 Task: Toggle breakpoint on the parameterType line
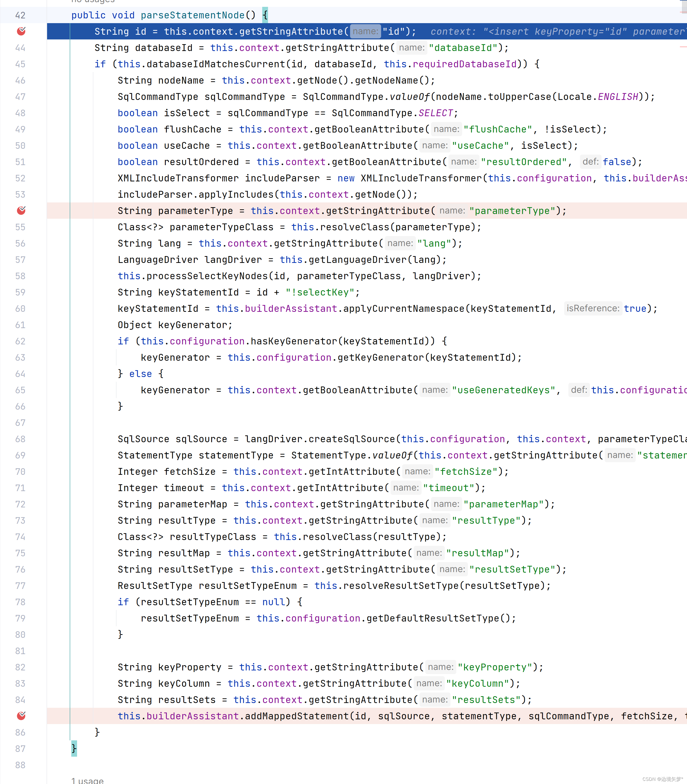[x=21, y=210]
